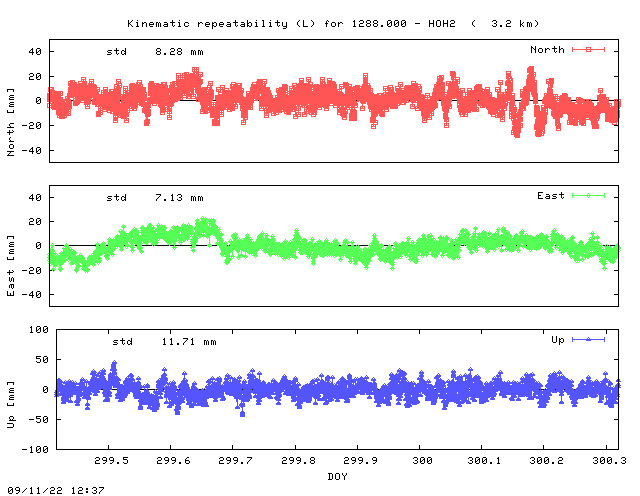640x496 pixels.
Task: Click the 300.1 x-axis tick label
Action: (484, 460)
